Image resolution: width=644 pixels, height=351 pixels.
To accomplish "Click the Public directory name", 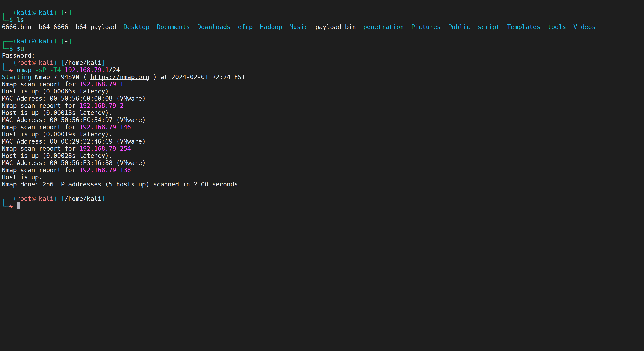I will pyautogui.click(x=459, y=27).
